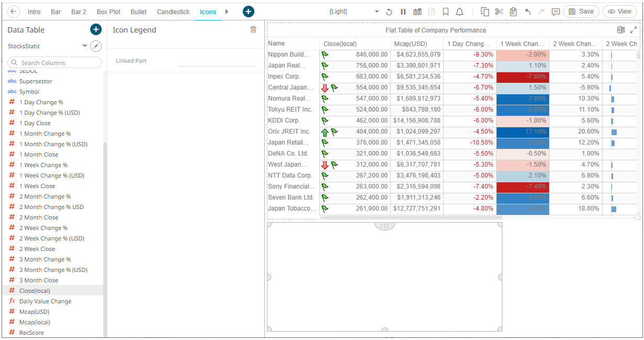Screen dimensions: 644x340
Task: Select the dark red -7.40% Sony Financial cell
Action: (x=523, y=187)
